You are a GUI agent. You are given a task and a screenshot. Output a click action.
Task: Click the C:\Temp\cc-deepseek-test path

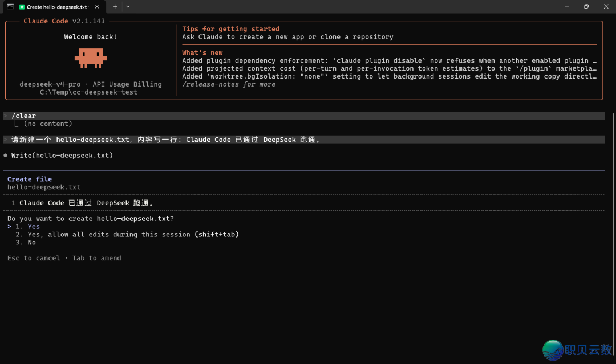[x=88, y=92]
